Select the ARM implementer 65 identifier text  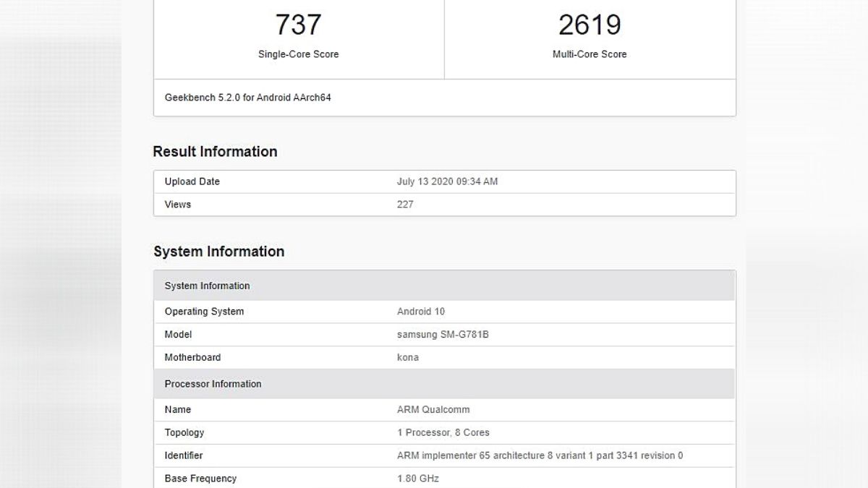(x=540, y=455)
